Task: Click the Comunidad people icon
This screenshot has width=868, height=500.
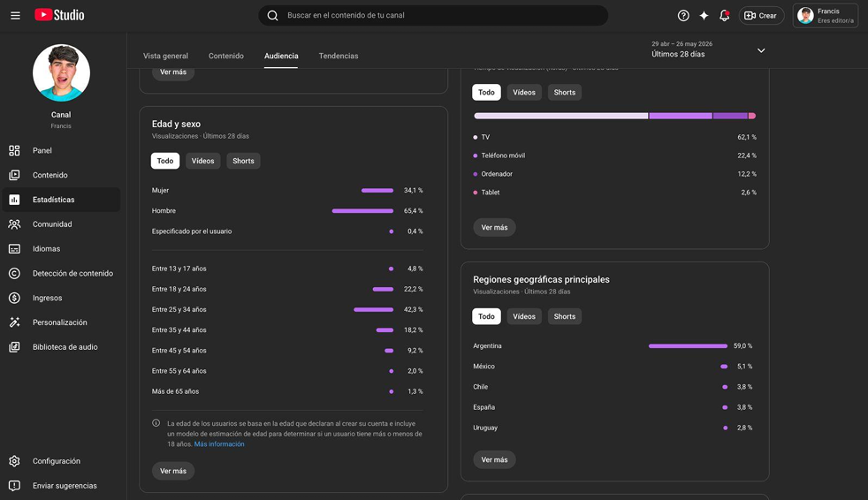Action: [x=14, y=224]
